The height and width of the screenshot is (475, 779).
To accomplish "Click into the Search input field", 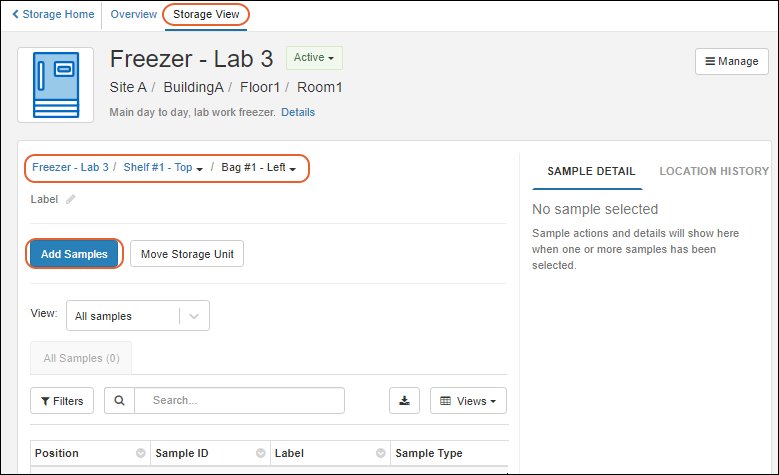I will coord(240,401).
